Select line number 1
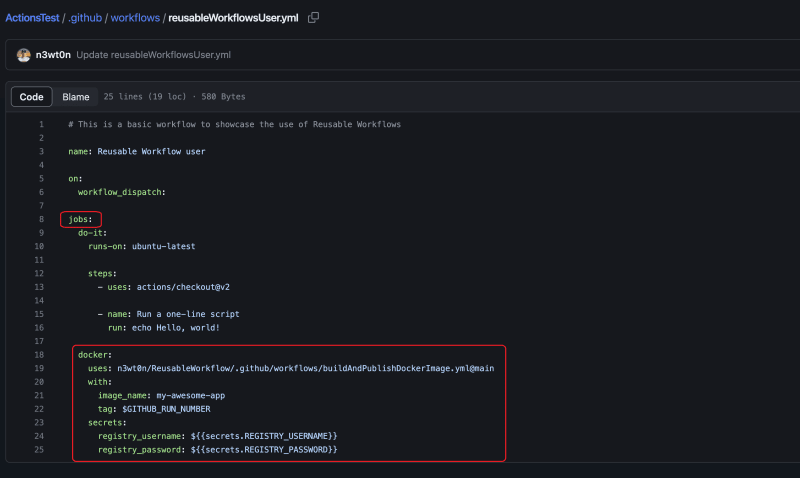800x478 pixels. (41, 124)
